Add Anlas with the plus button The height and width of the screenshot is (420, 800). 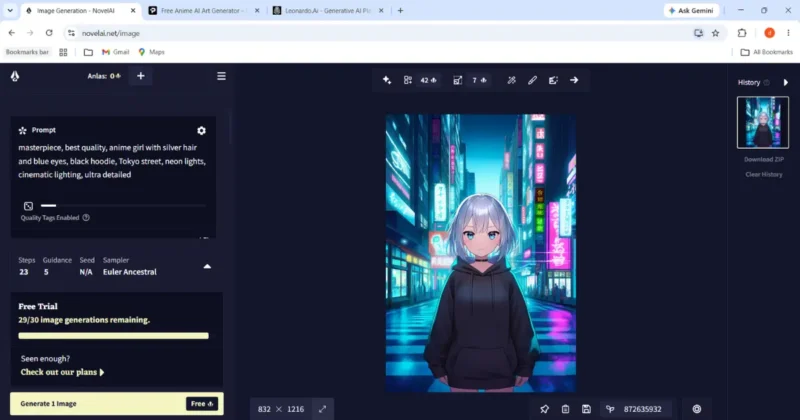coord(140,76)
